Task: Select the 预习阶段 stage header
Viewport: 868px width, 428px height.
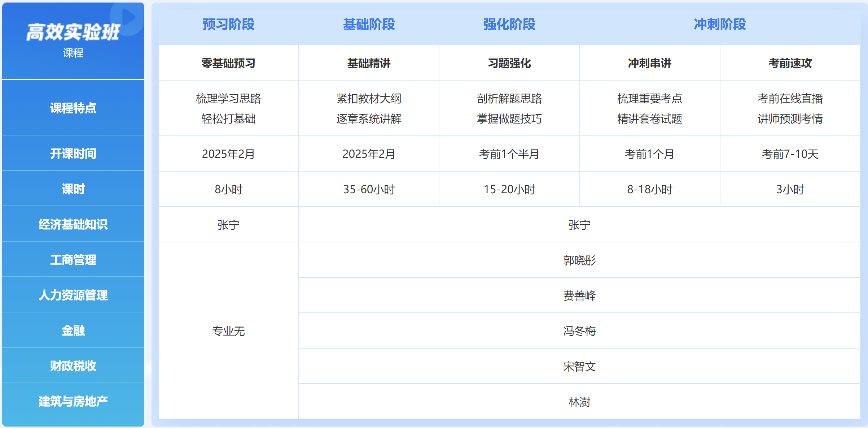Action: 228,25
